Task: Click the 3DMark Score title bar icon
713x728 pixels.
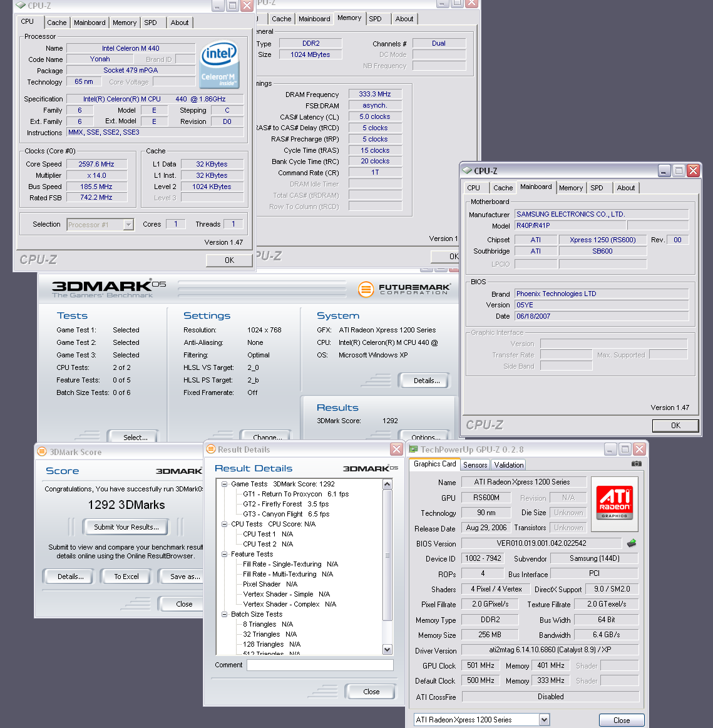Action: point(42,451)
